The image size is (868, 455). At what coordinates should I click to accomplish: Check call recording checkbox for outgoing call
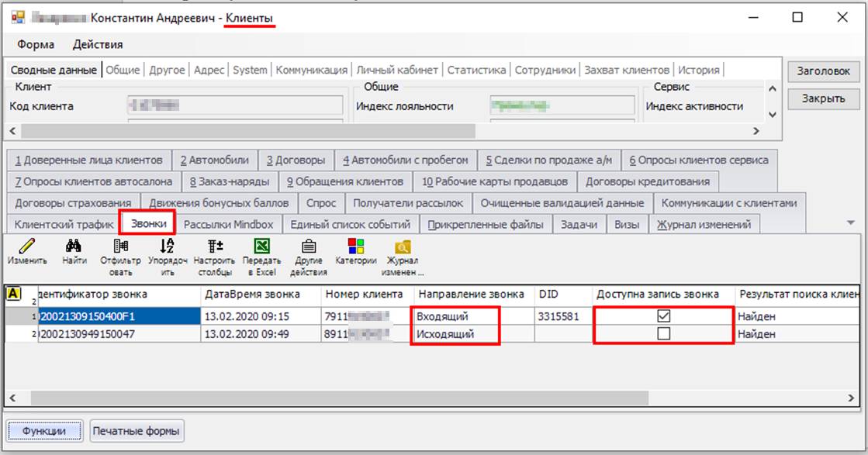coord(663,333)
